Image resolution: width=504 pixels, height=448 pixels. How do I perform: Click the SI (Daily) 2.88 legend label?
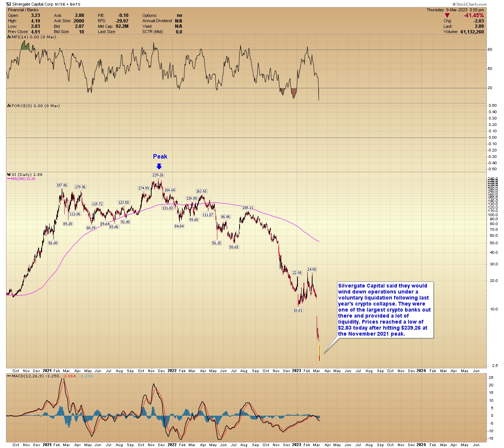(27, 174)
